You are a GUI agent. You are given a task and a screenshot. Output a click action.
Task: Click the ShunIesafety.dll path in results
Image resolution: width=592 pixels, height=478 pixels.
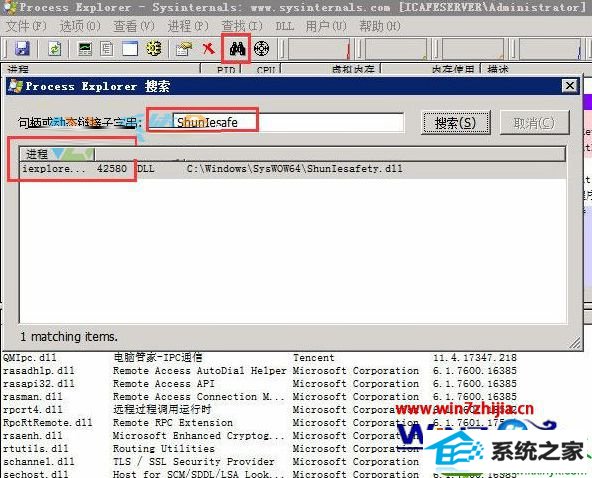point(294,169)
